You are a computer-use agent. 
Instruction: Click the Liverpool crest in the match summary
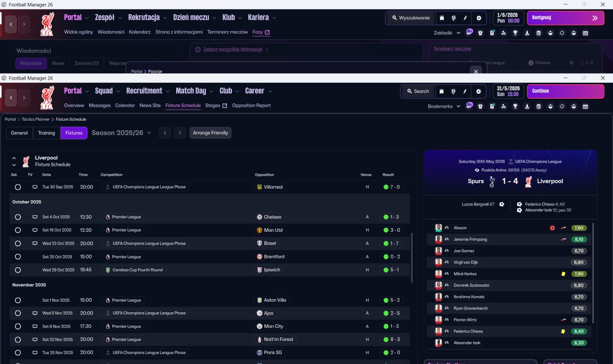coord(528,182)
